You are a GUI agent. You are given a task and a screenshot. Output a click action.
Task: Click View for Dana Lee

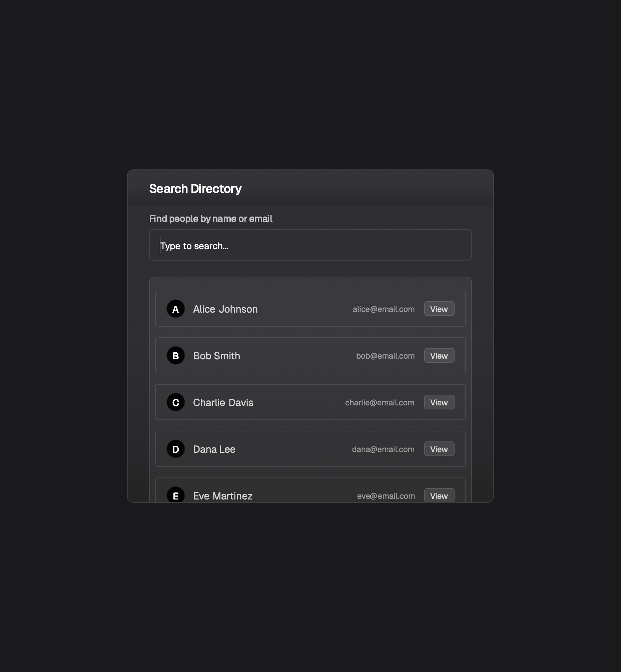(439, 449)
